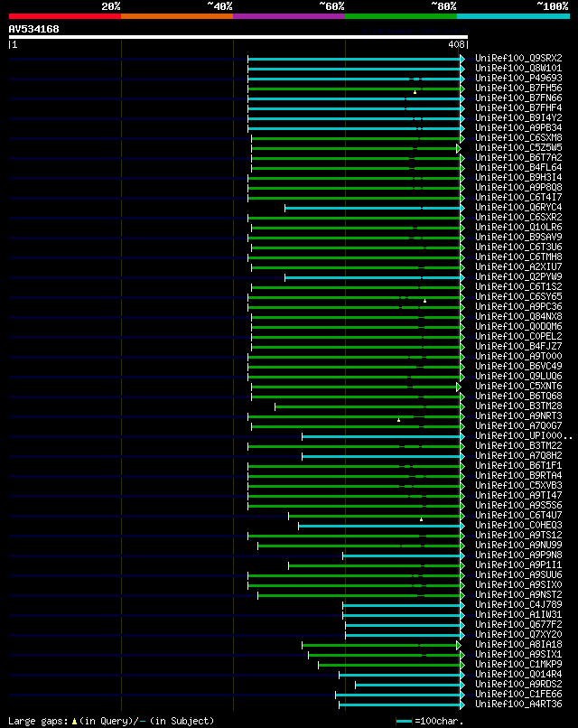Click the AV534168 query name
The image size is (578, 728).
(34, 29)
